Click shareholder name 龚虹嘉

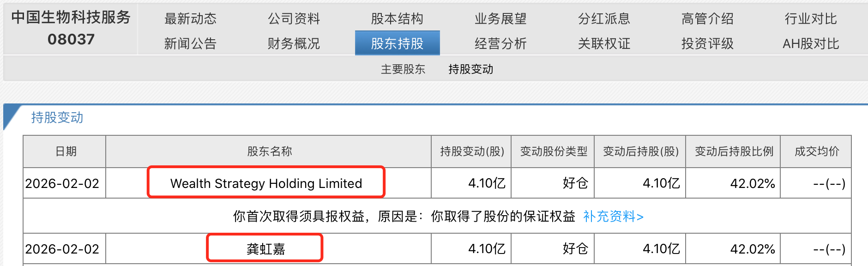pyautogui.click(x=266, y=248)
